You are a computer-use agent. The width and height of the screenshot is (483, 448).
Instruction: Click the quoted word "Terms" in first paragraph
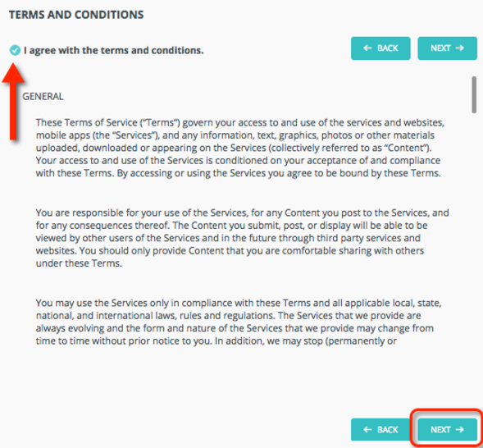[x=160, y=122]
